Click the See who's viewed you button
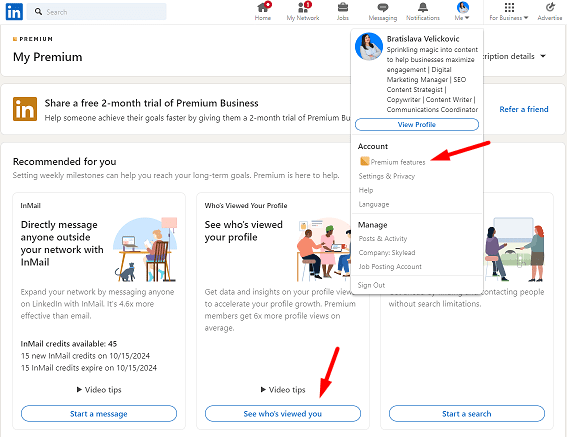 click(283, 413)
